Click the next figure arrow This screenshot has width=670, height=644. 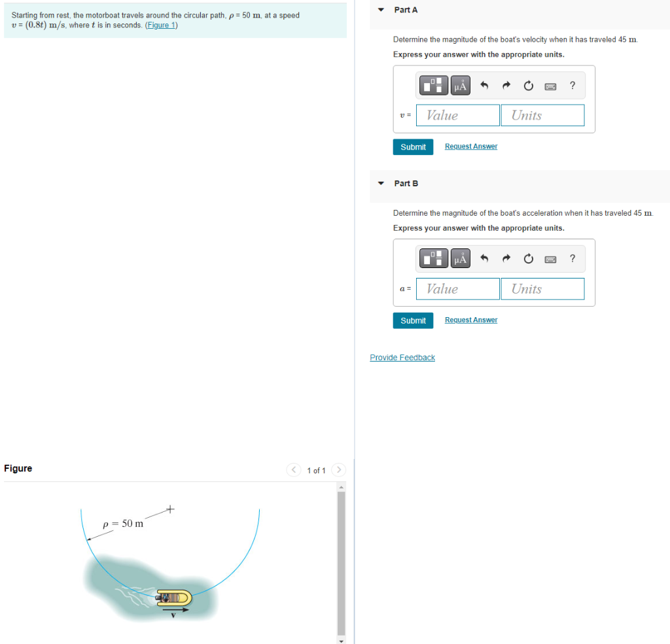click(338, 469)
